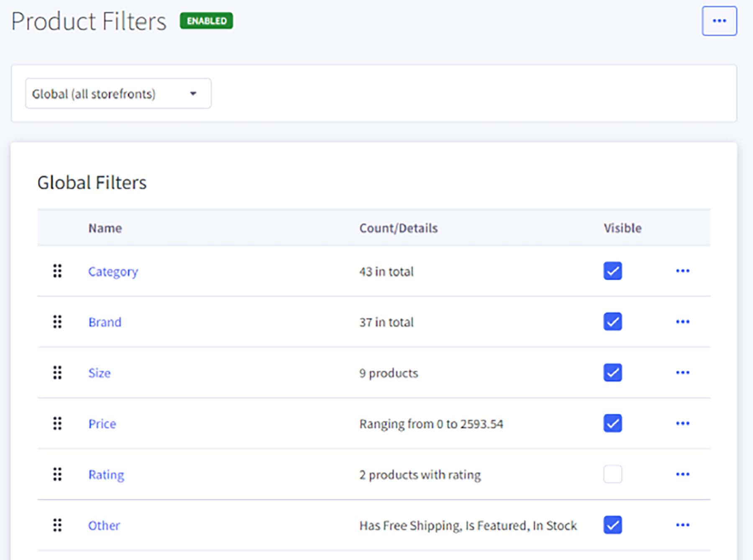Open the Rating row actions menu
The image size is (753, 560).
click(683, 474)
